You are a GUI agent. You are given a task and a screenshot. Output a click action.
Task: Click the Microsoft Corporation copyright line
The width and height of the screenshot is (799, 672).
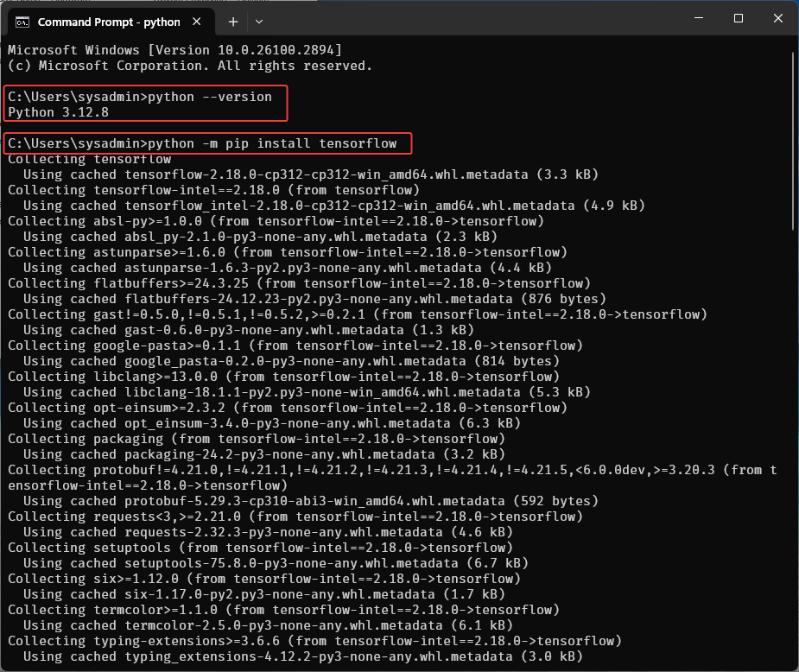coord(190,66)
